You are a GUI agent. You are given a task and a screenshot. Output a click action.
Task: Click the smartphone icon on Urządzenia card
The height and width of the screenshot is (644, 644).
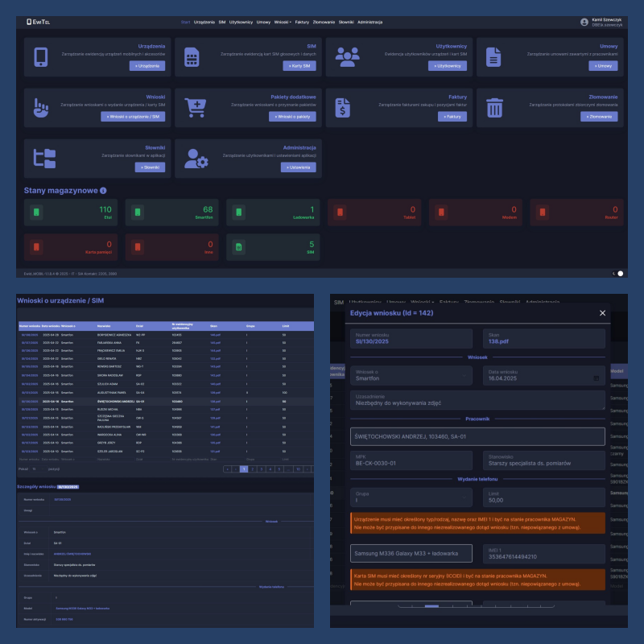pos(40,57)
